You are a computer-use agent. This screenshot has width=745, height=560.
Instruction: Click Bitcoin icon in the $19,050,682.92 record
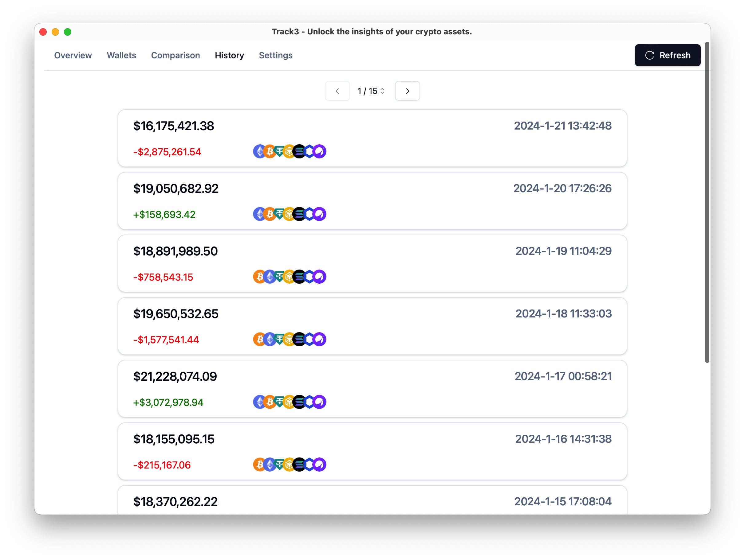(x=270, y=214)
